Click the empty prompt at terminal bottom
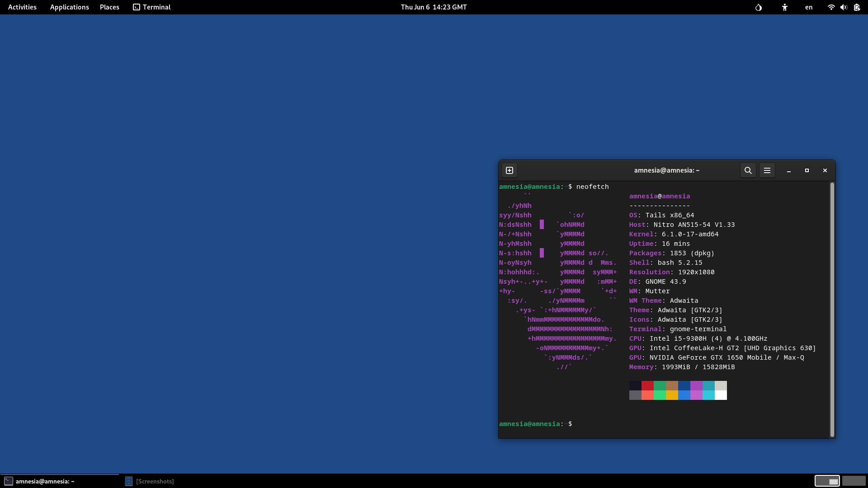The height and width of the screenshot is (488, 868). pos(536,424)
